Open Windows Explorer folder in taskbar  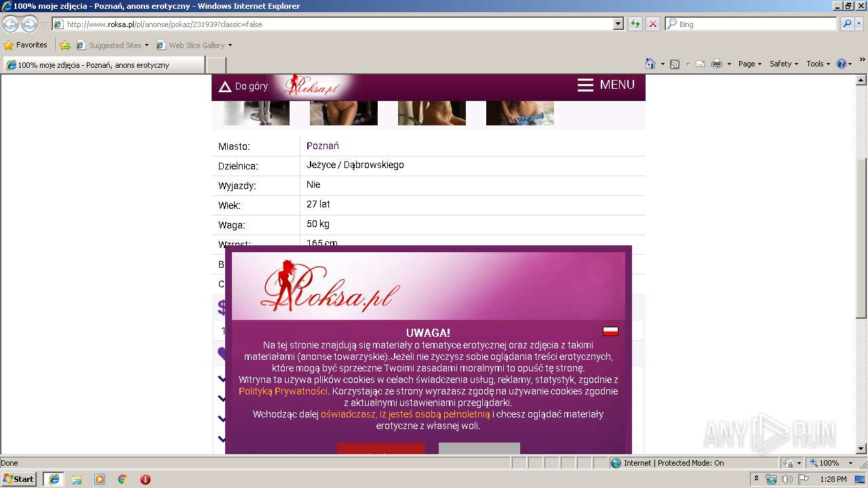77,479
